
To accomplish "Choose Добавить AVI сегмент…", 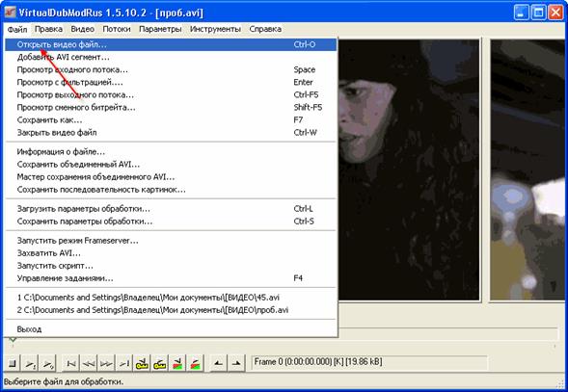I will (171, 57).
